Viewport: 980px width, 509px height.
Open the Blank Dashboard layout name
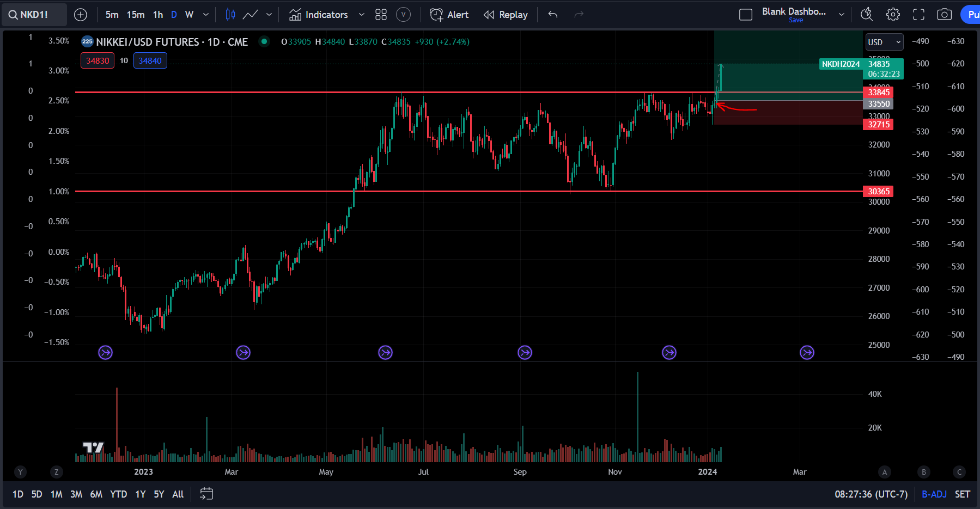(794, 11)
